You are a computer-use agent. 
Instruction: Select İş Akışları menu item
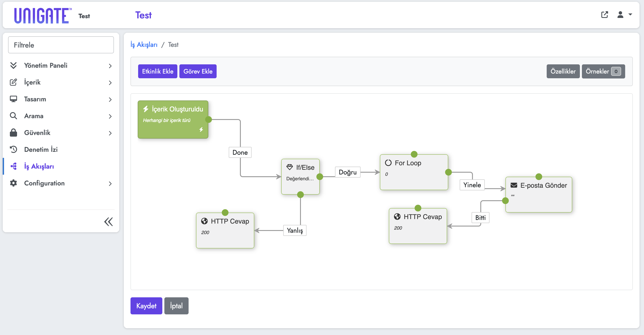point(61,166)
